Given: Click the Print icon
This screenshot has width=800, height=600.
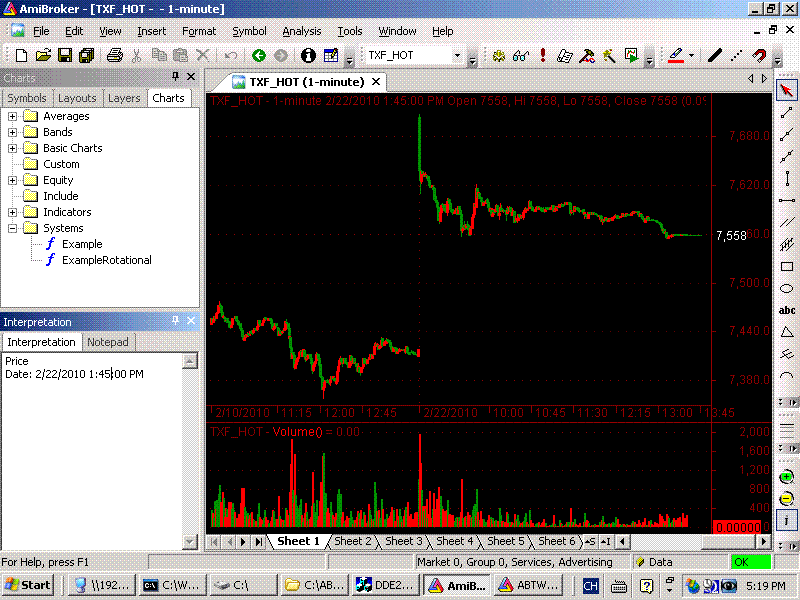Looking at the screenshot, I should pyautogui.click(x=115, y=55).
